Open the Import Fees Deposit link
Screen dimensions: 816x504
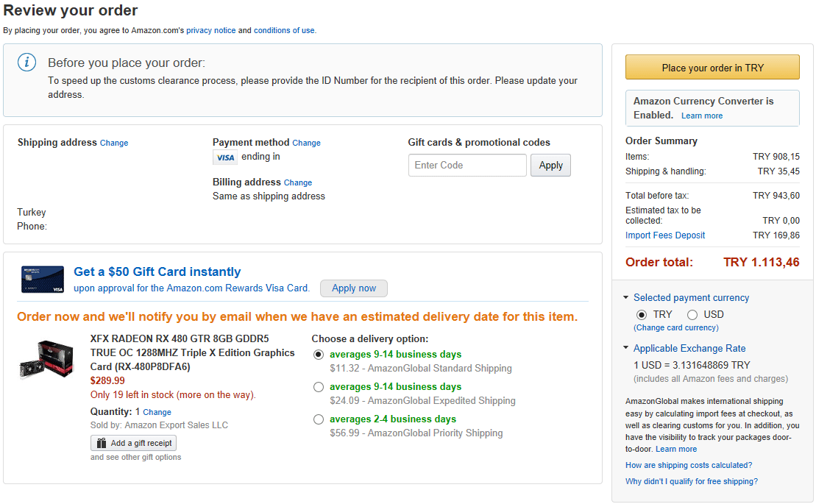(664, 235)
